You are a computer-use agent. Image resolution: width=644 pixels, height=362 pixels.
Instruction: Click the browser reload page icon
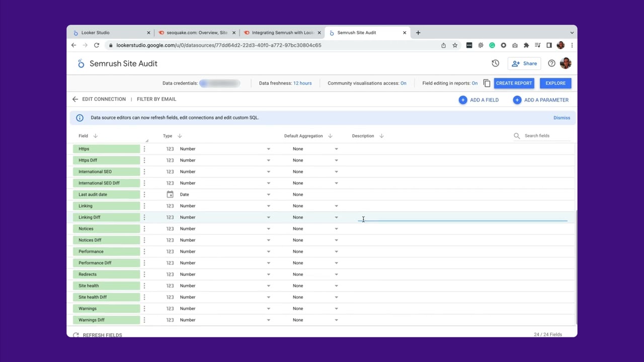pos(97,45)
